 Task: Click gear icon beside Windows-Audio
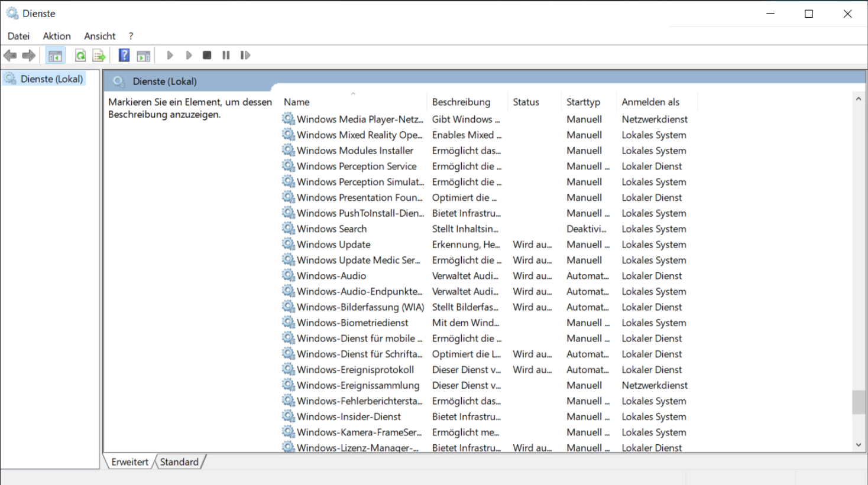[x=289, y=275]
